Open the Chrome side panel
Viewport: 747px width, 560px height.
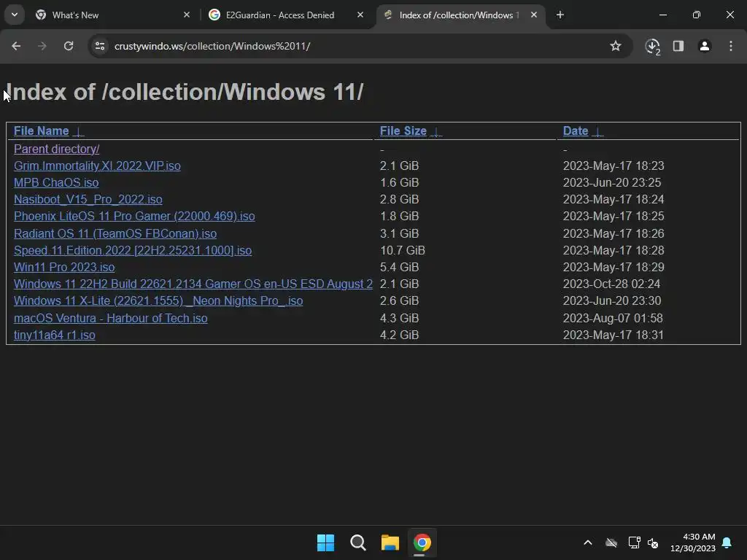click(678, 46)
